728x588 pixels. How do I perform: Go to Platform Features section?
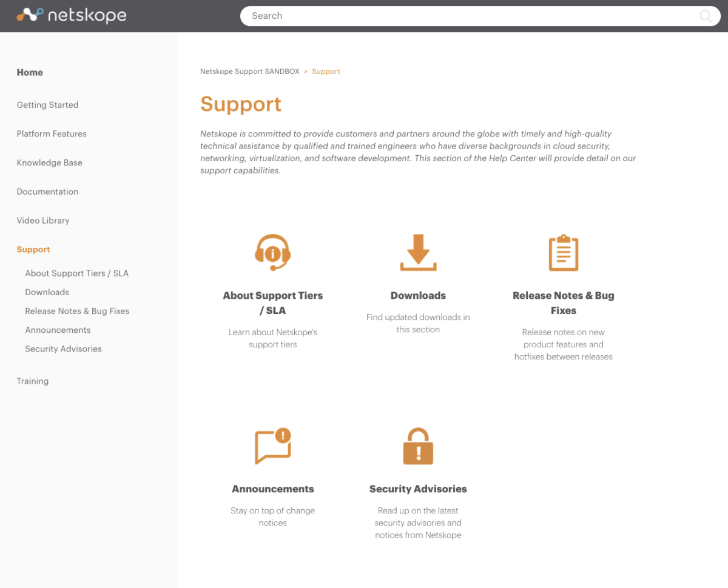(52, 134)
